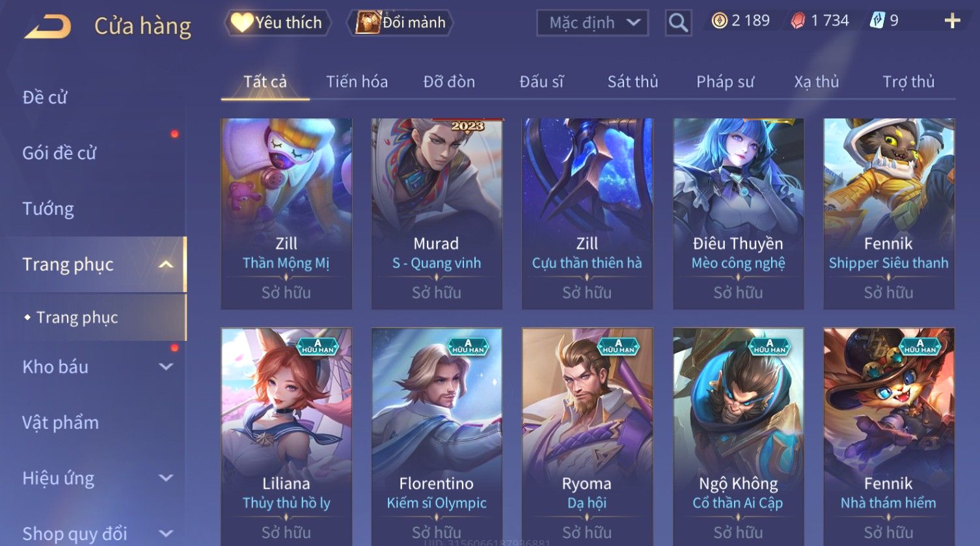Click the blue voucher ticket icon
This screenshot has height=546, width=980.
[877, 21]
